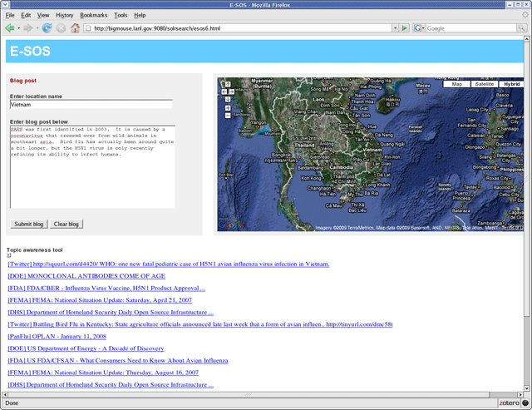The image size is (532, 410).
Task: Pan the map right
Action: click(x=232, y=92)
